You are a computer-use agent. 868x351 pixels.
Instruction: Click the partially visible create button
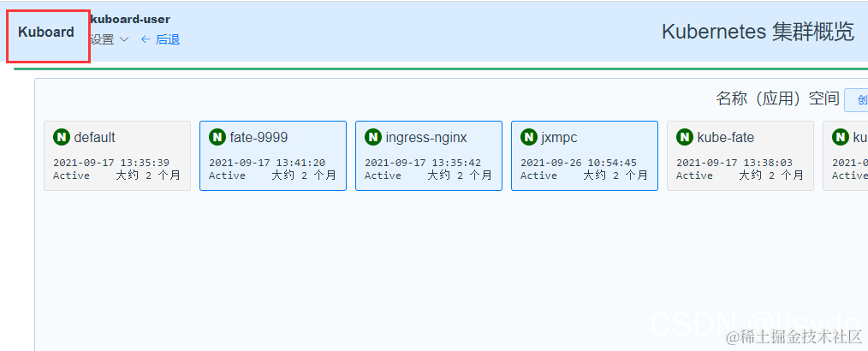856,100
